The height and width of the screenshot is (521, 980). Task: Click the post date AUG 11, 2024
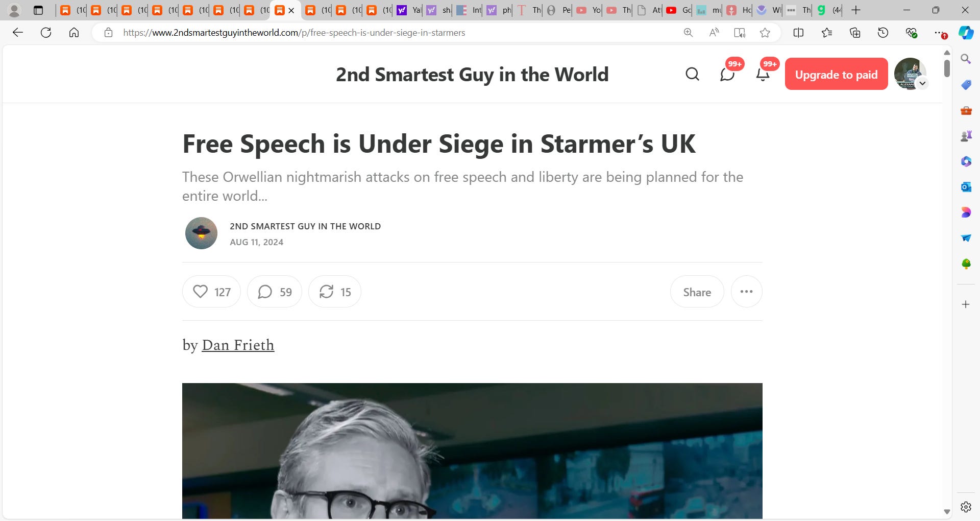(x=256, y=242)
